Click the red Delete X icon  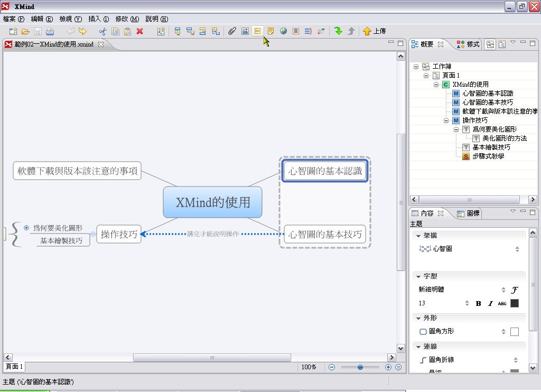click(x=139, y=31)
